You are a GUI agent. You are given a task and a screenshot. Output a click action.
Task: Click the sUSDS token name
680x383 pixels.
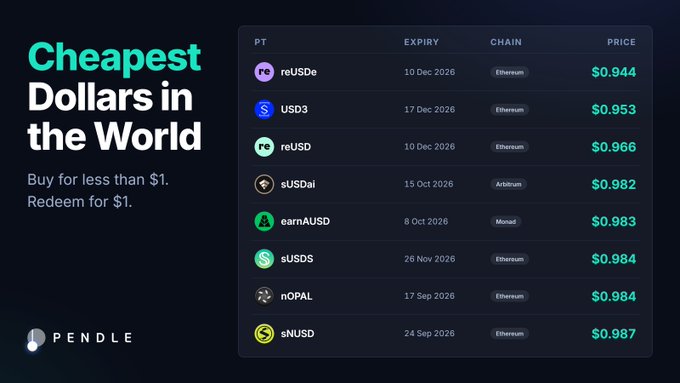[297, 259]
